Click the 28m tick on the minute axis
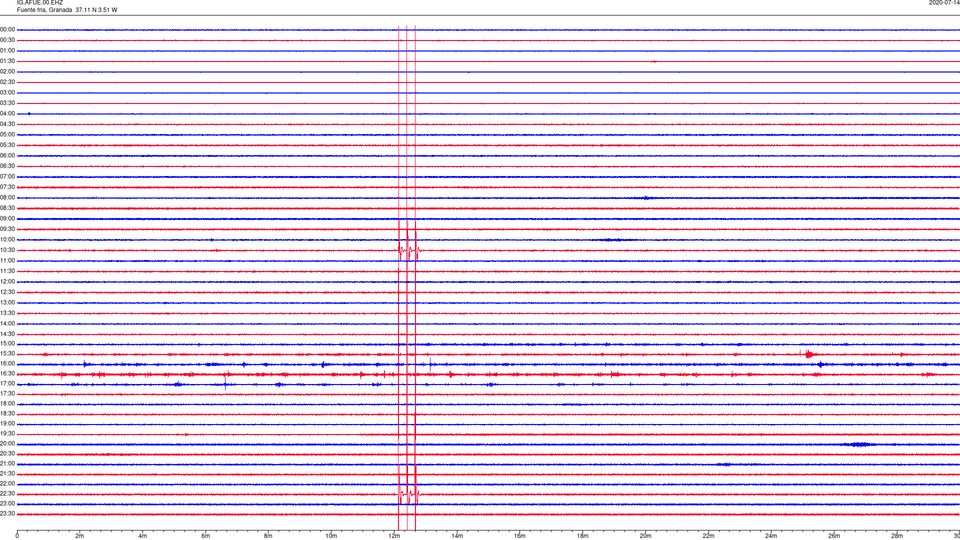The image size is (960, 540). pos(897,536)
